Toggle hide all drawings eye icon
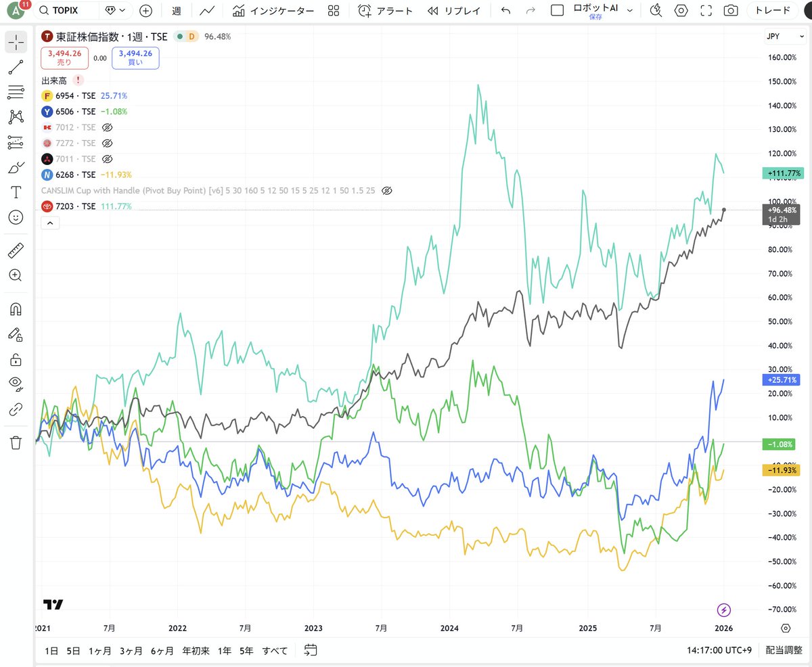The width and height of the screenshot is (812, 667). pyautogui.click(x=16, y=384)
